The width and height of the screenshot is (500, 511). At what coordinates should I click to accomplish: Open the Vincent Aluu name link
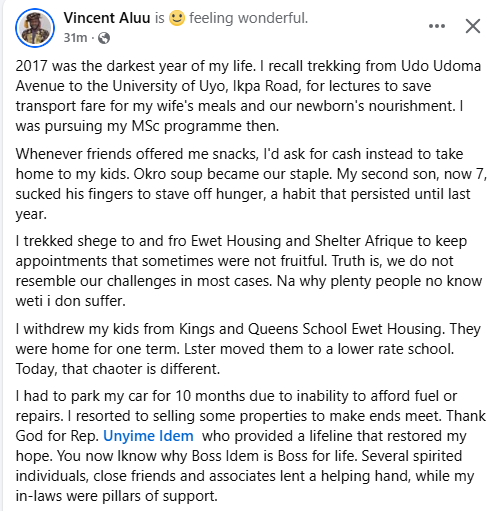(107, 18)
